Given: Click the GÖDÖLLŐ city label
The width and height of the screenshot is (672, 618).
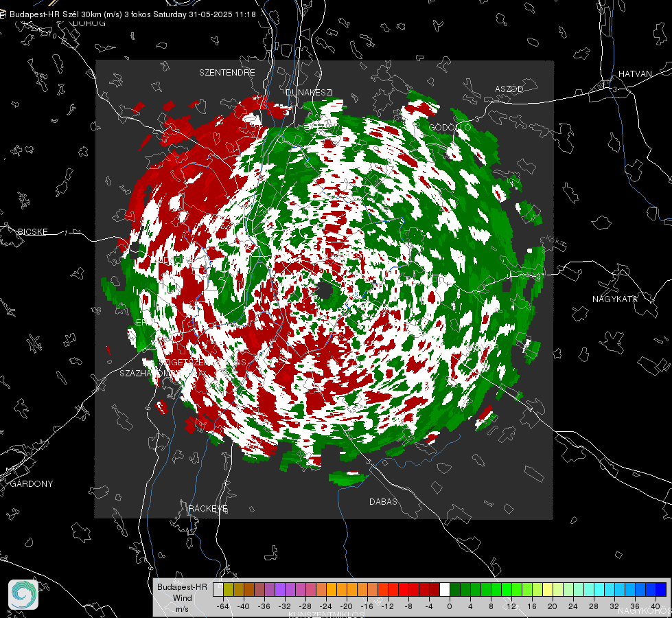Looking at the screenshot, I should point(450,127).
